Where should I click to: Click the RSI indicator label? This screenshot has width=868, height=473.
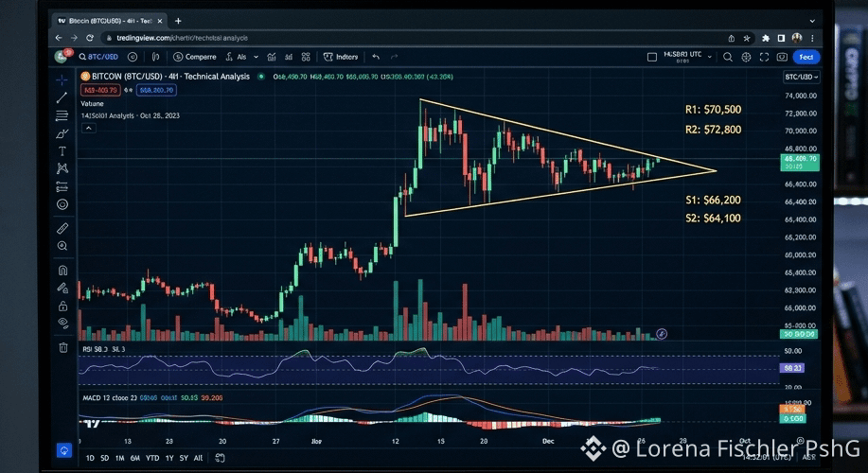[103, 349]
